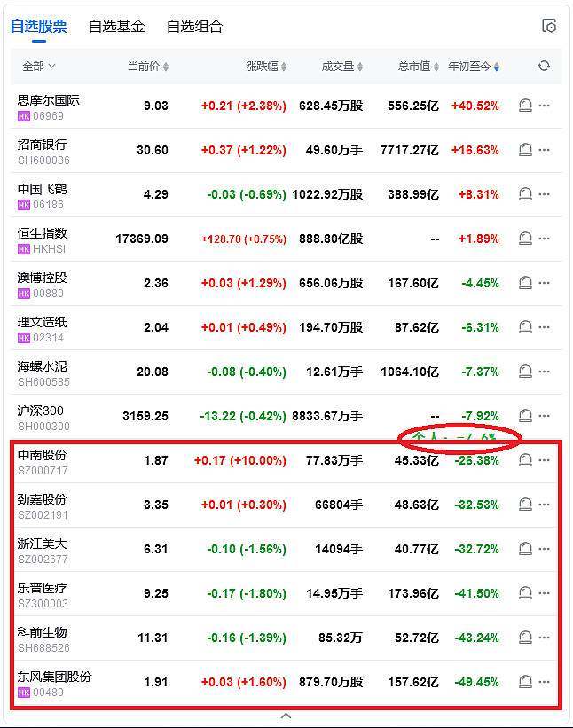Open more options for 恒生指数
This screenshot has width=573, height=728.
click(545, 239)
